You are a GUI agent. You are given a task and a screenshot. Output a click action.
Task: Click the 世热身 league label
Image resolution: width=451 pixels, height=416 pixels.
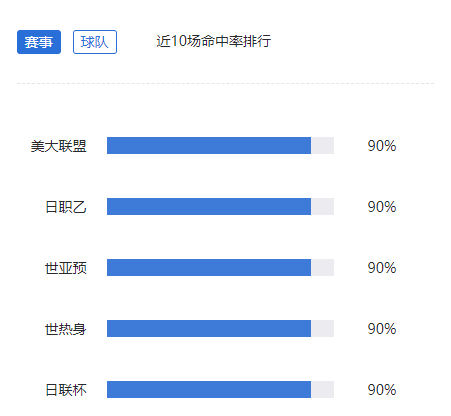66,329
